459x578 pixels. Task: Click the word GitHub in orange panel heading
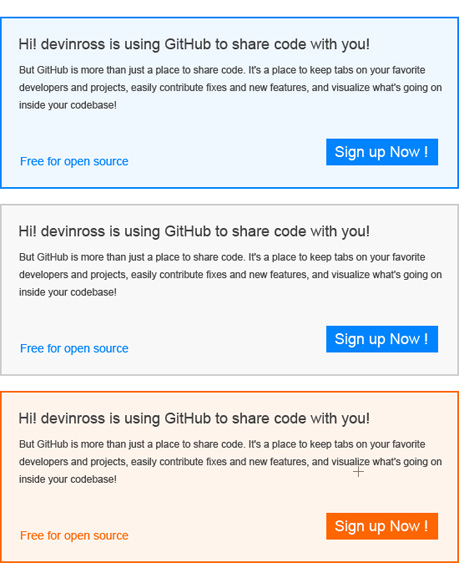(x=188, y=418)
